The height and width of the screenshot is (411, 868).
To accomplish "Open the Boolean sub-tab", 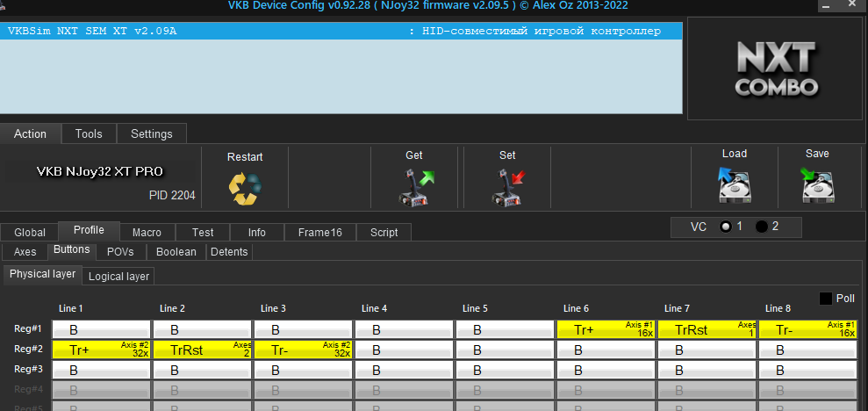I will tap(176, 252).
